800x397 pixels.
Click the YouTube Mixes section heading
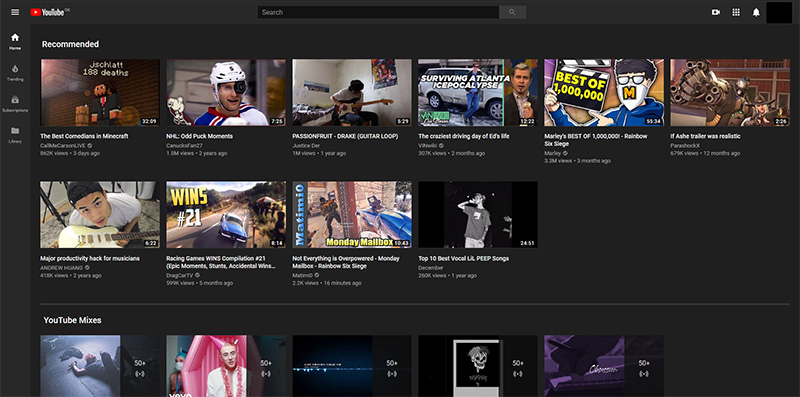72,320
